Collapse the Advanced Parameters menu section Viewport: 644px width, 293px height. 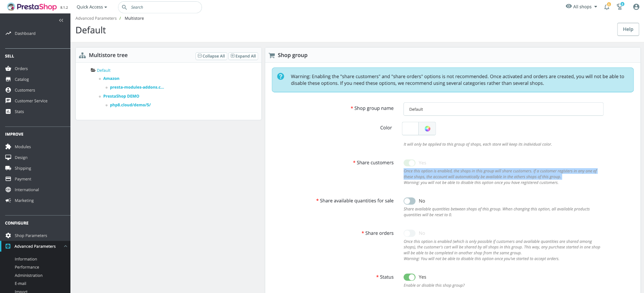click(x=65, y=246)
